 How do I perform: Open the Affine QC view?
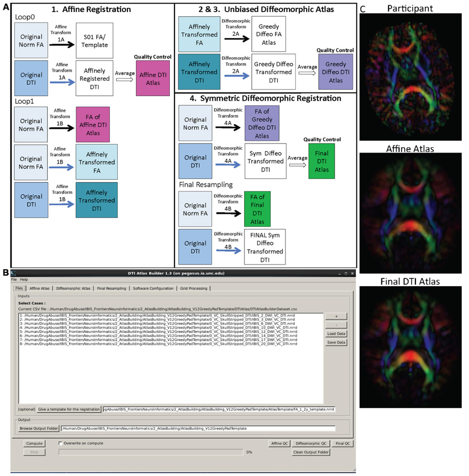[279, 443]
